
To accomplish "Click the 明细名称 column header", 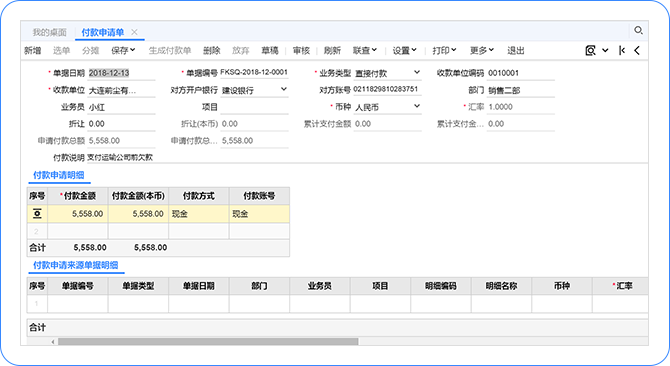I will click(501, 286).
